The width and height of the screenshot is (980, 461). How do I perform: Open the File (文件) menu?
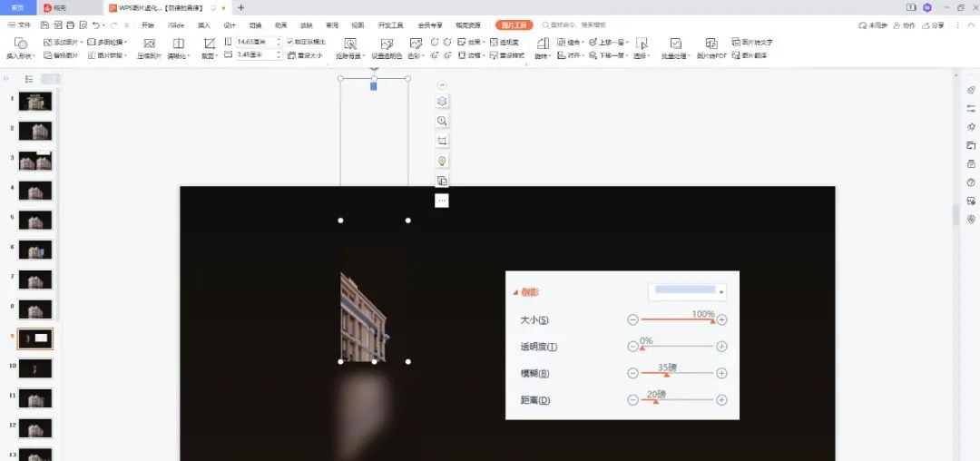(20, 25)
